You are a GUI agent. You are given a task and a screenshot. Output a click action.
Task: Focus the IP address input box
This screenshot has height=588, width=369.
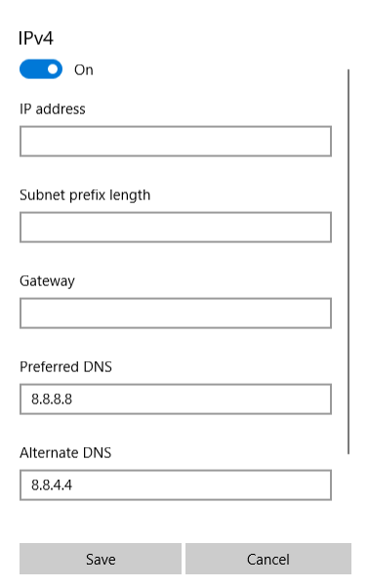coord(176,142)
